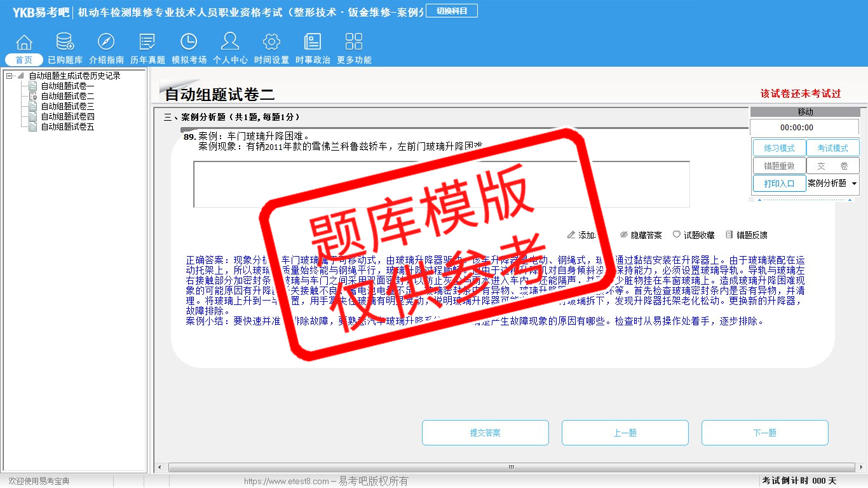The image size is (868, 488).
Task: Click into the answer text input box
Action: pos(441,184)
